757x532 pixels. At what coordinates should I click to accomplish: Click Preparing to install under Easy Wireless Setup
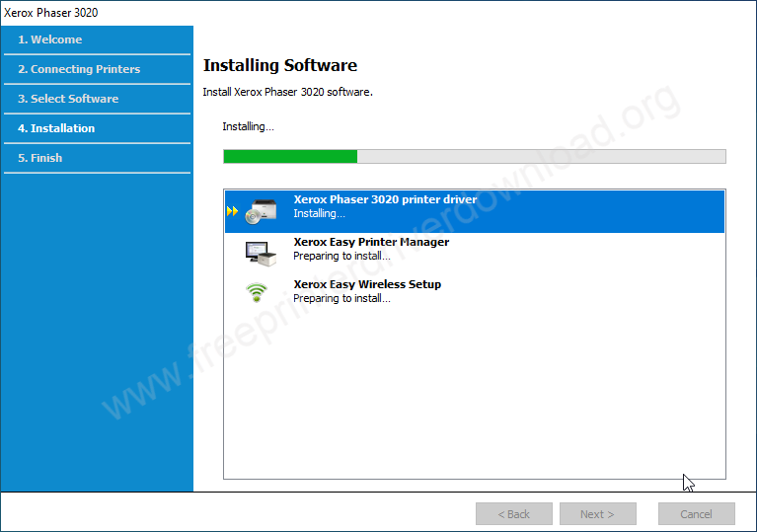tap(341, 298)
